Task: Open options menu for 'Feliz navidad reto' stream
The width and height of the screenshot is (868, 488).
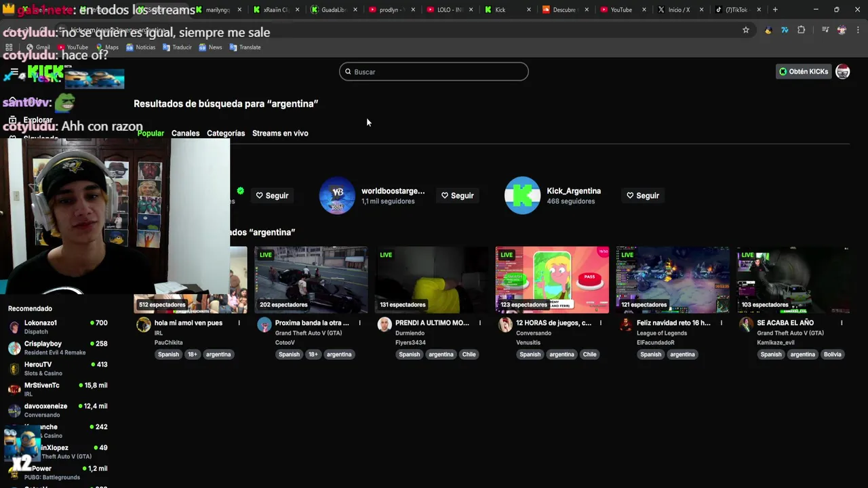Action: 721,323
